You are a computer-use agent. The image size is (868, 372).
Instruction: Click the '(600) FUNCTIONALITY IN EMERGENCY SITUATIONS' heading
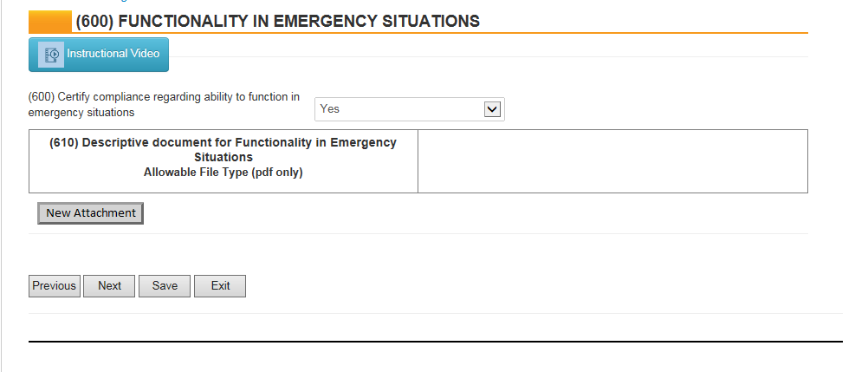[x=277, y=21]
